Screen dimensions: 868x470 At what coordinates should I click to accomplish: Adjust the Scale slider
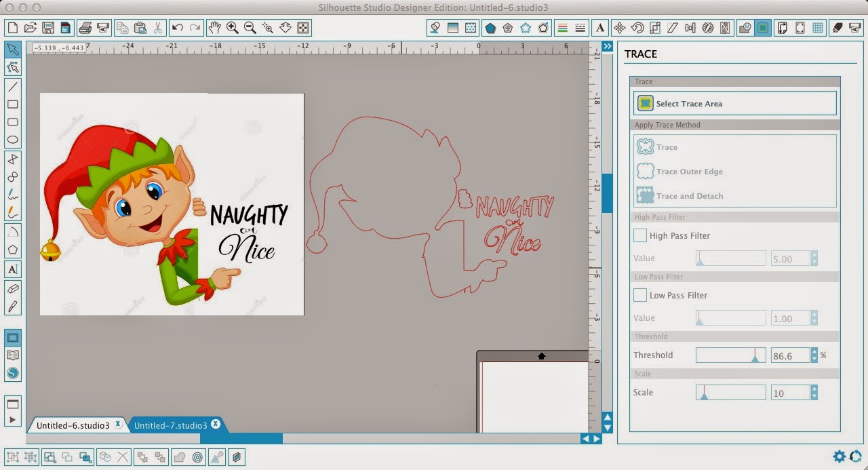(x=731, y=392)
